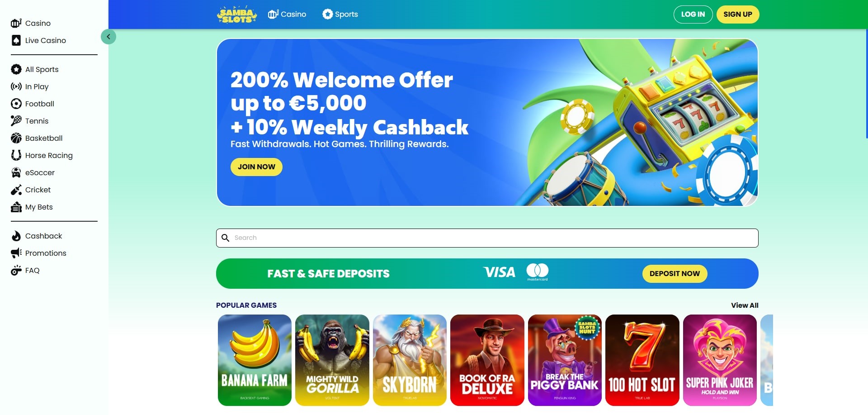Screen dimensions: 868x415
Task: Open Live Casino icon in sidebar
Action: [x=16, y=40]
